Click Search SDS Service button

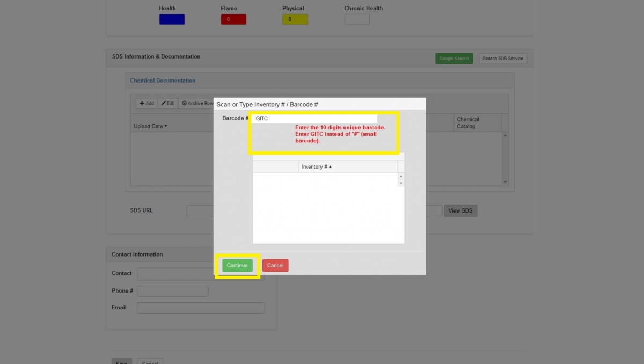coord(503,59)
